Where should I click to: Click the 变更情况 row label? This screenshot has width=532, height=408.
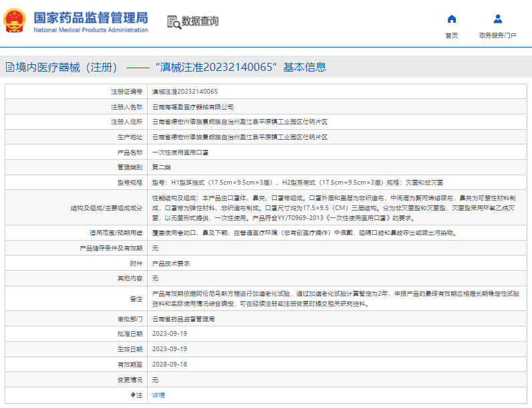(130, 380)
